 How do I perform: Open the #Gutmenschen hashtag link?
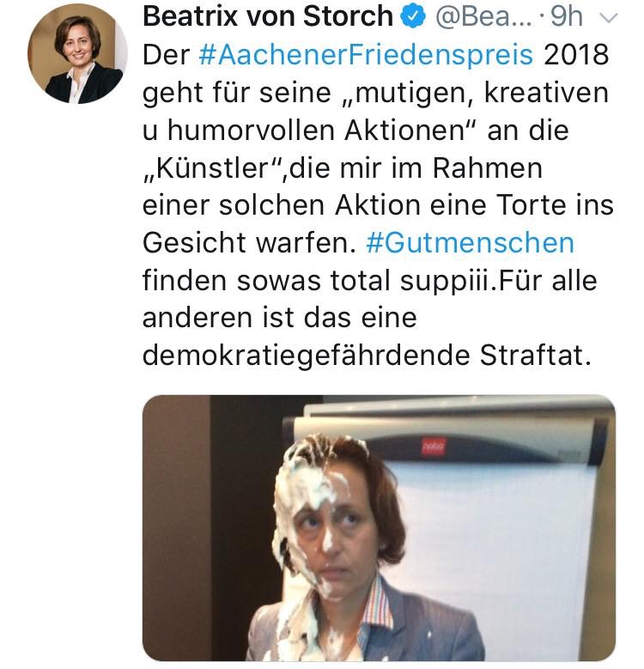pos(470,243)
